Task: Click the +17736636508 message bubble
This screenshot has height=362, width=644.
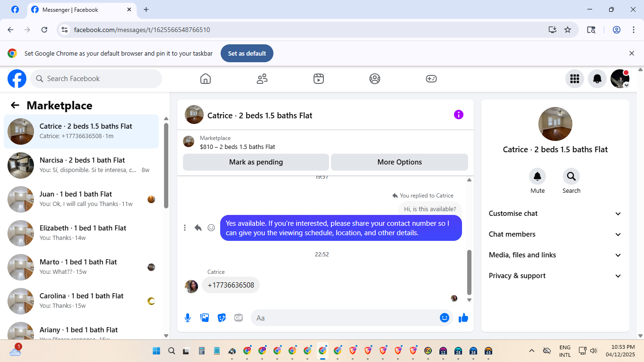Action: 231,285
